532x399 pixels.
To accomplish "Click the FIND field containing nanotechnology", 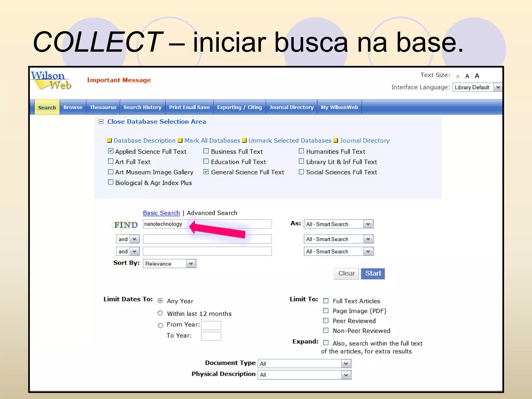I will [x=207, y=224].
